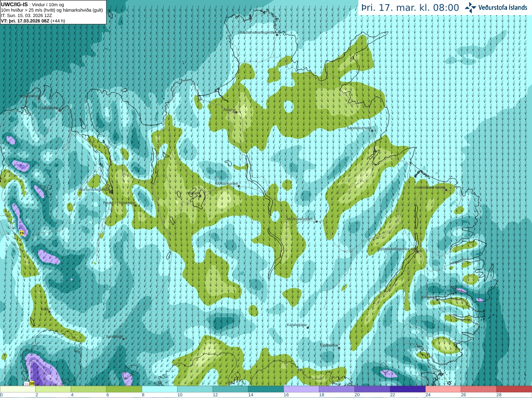
Task: Click the Raufarhafnarflugvöllur station label
Action: pyautogui.click(x=257, y=32)
